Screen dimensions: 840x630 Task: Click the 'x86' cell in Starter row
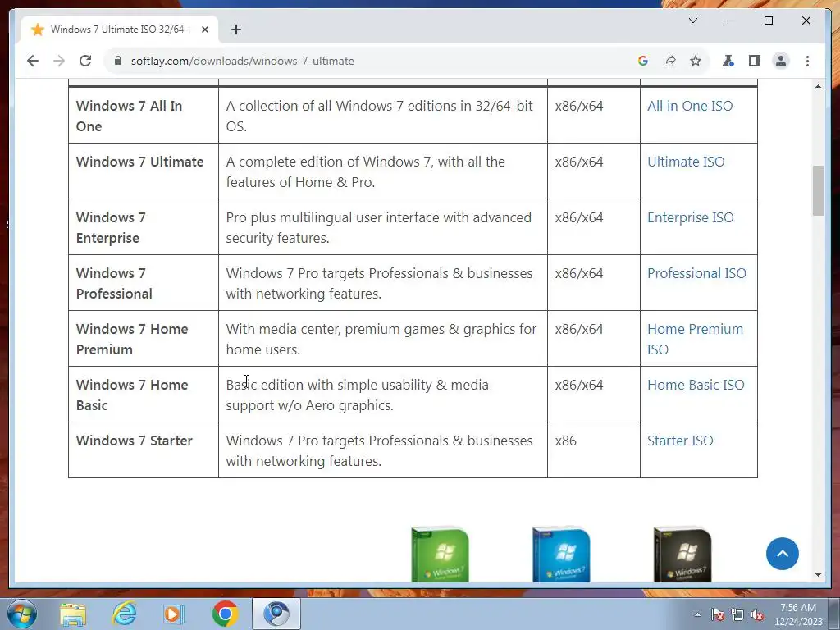click(594, 450)
